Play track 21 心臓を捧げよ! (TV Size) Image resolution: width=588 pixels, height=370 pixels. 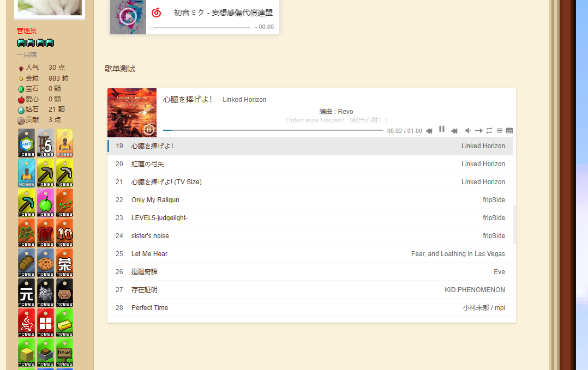point(310,182)
